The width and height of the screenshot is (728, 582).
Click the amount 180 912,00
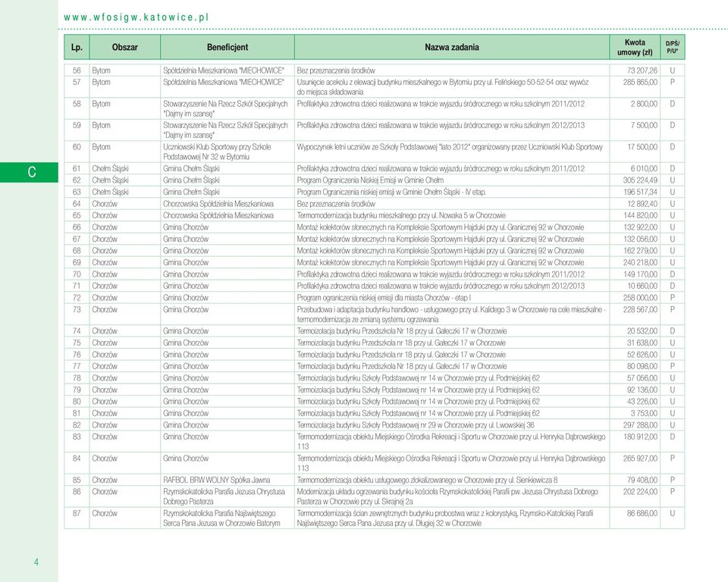(640, 436)
